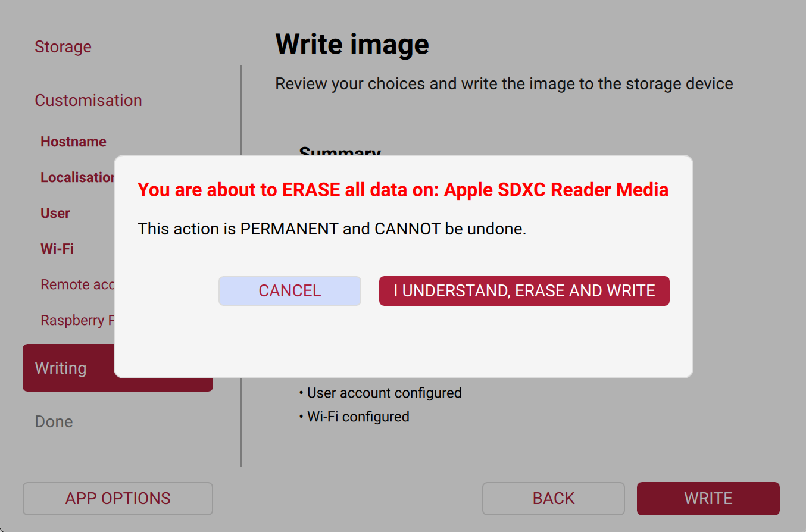Screen dimensions: 806x532
Task: Click the Write image page heading
Action: 351,43
